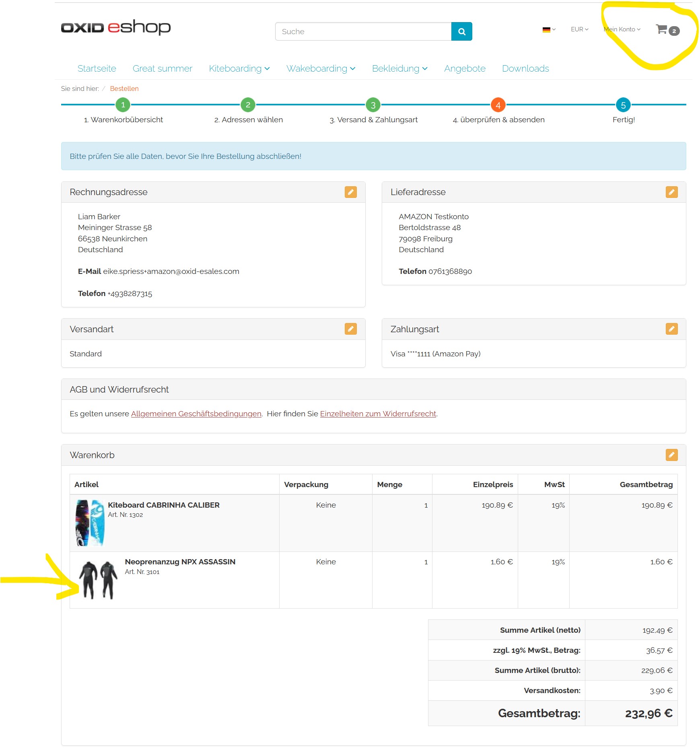Edit the Warenkorb with pencil icon
The image size is (700, 753).
(671, 455)
